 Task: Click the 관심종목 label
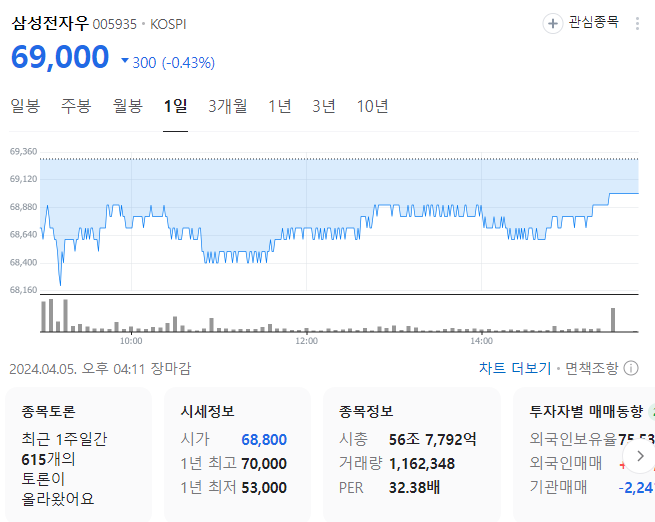[x=594, y=22]
